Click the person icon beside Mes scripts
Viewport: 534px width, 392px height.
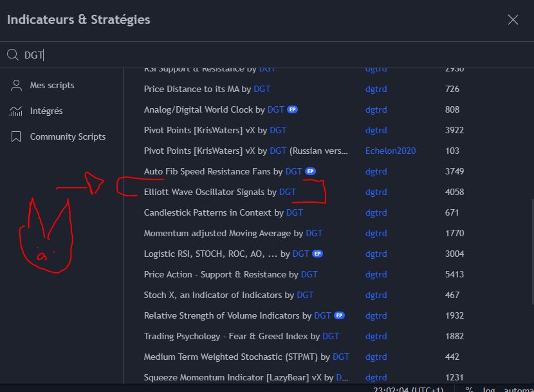point(16,84)
